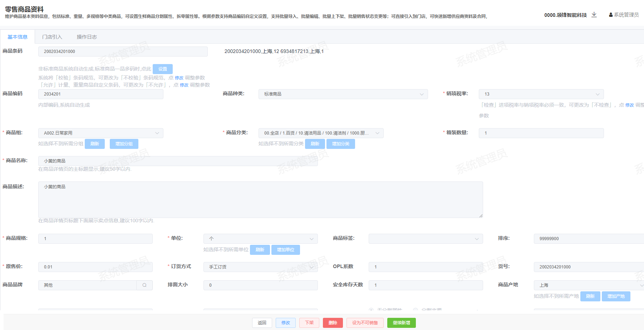Click the 增加分组 button
The image size is (644, 330).
tap(124, 144)
